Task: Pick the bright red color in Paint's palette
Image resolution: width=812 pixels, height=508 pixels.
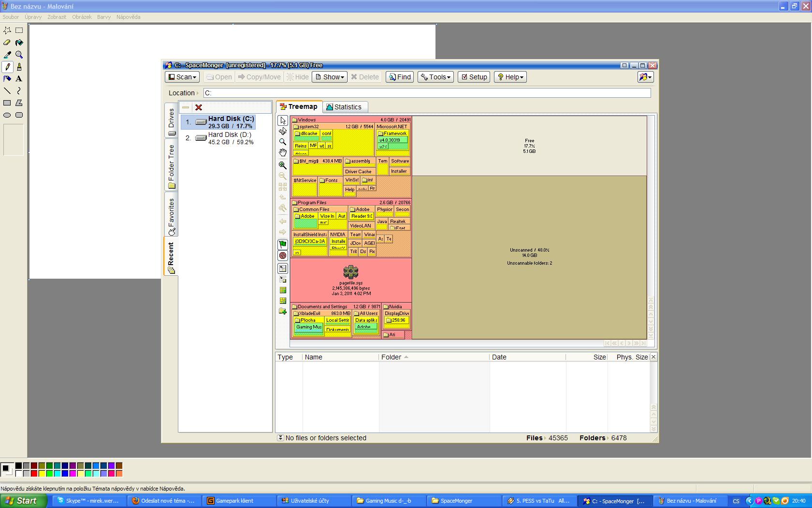Action: click(x=34, y=473)
